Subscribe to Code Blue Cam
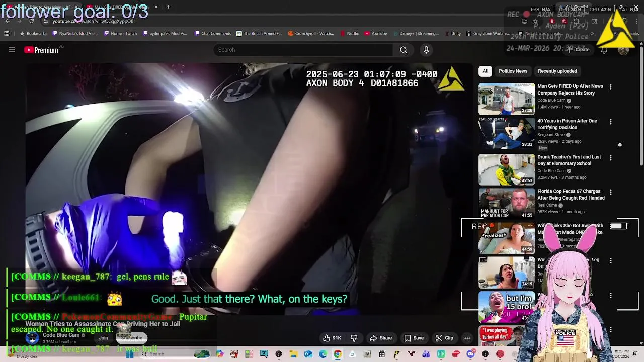 click(x=132, y=337)
